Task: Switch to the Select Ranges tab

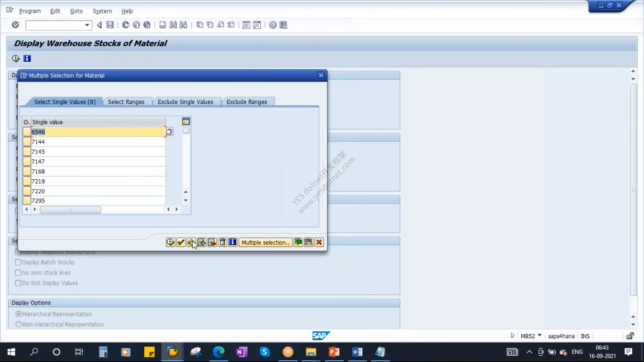Action: point(126,102)
